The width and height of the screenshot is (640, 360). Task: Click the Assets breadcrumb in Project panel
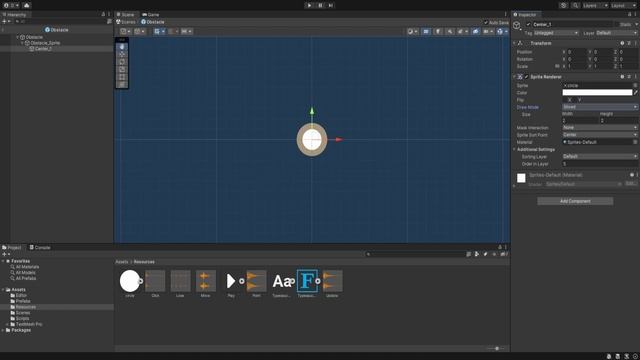coord(122,262)
